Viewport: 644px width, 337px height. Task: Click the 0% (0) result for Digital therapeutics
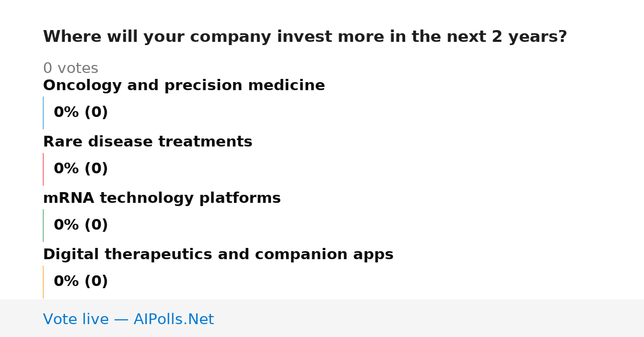click(81, 282)
